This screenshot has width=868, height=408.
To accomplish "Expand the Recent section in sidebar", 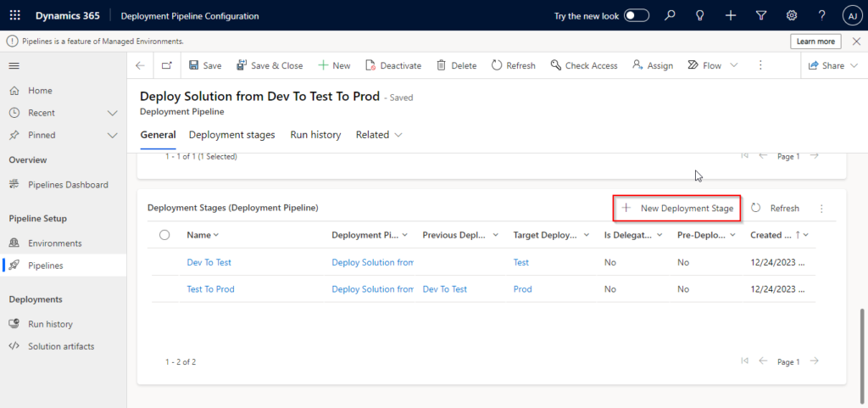I will point(112,113).
